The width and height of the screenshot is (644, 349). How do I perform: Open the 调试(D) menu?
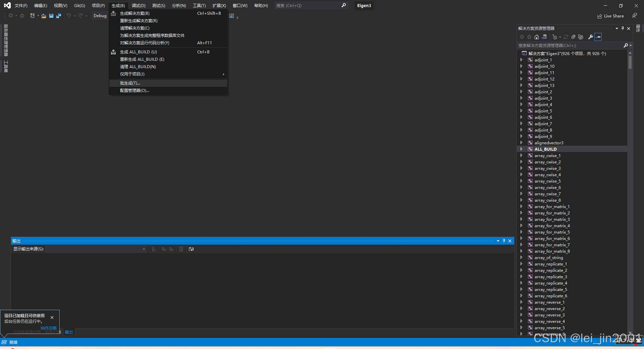[138, 5]
